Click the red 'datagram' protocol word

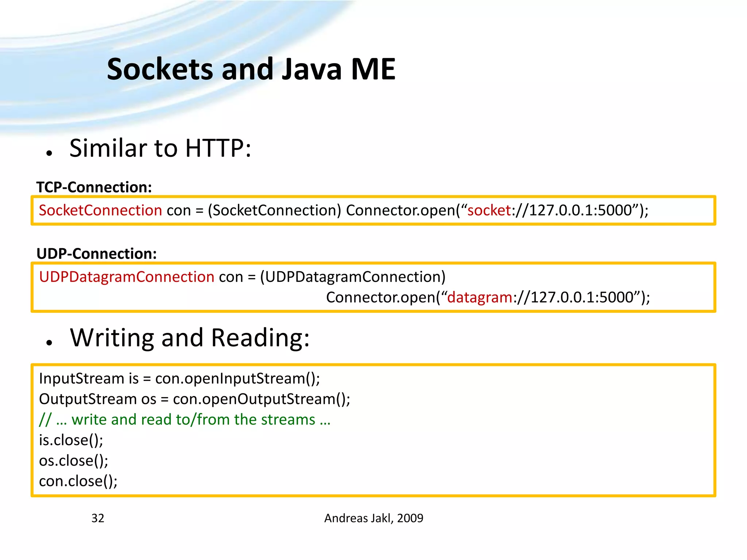480,297
